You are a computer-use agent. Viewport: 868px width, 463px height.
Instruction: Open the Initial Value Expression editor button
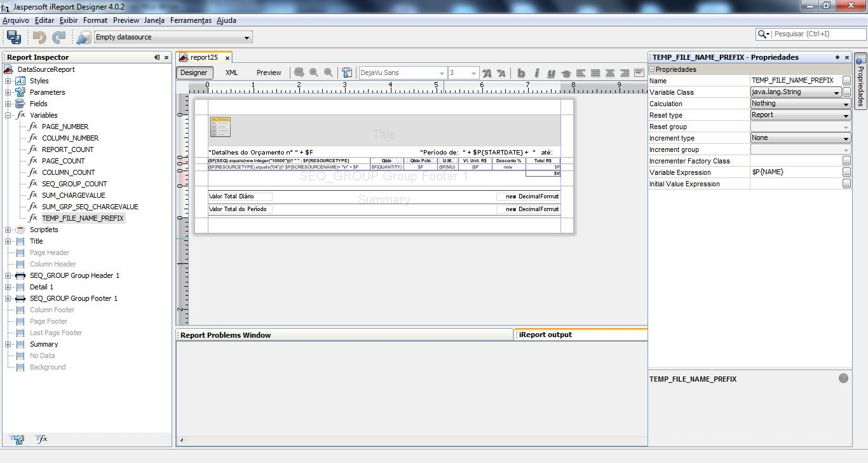(846, 184)
